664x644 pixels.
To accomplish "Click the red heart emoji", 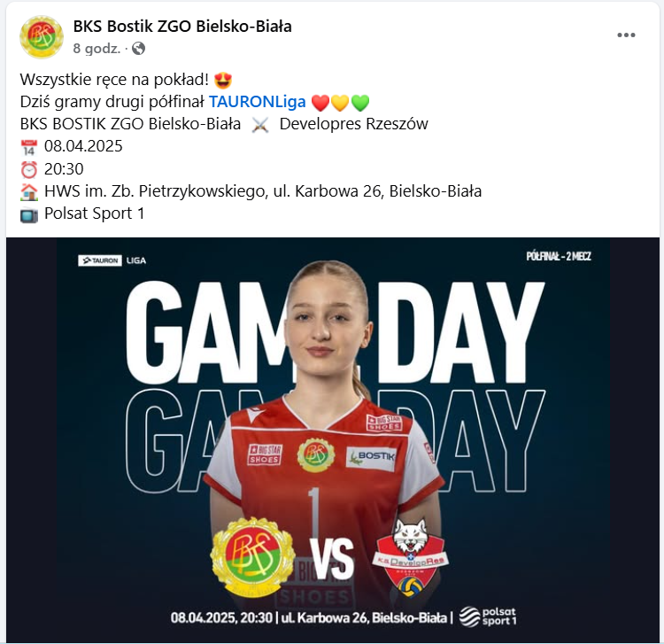I will [x=320, y=103].
